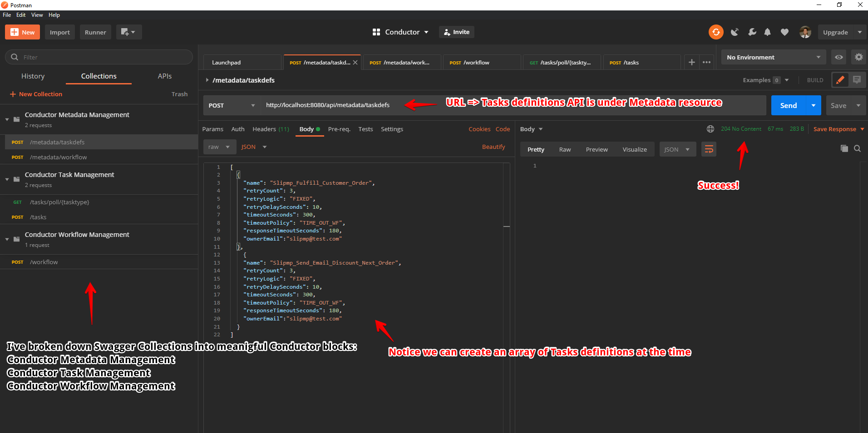Open the wrench settings icon in header

[x=752, y=32]
